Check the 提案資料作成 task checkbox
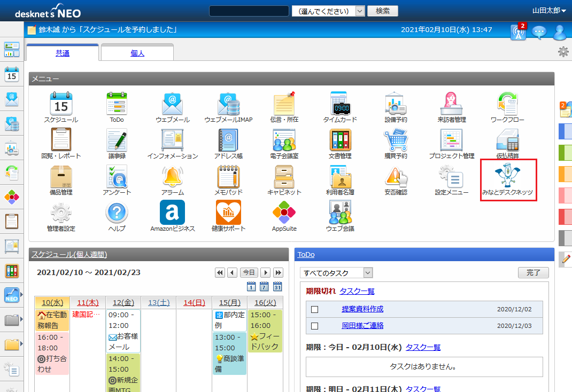The height and width of the screenshot is (392, 572). (315, 309)
